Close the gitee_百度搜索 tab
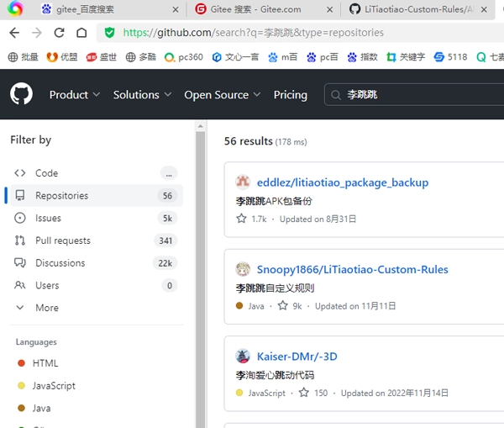504x428 pixels. (x=175, y=9)
